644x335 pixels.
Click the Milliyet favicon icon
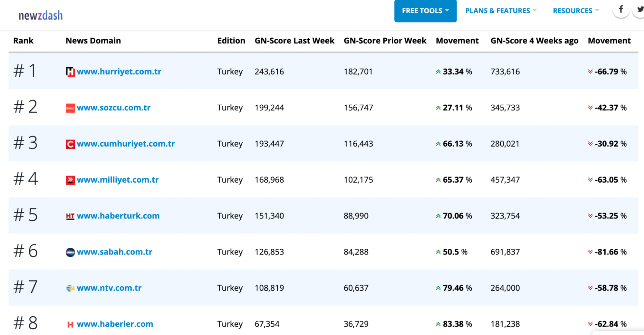tap(70, 180)
